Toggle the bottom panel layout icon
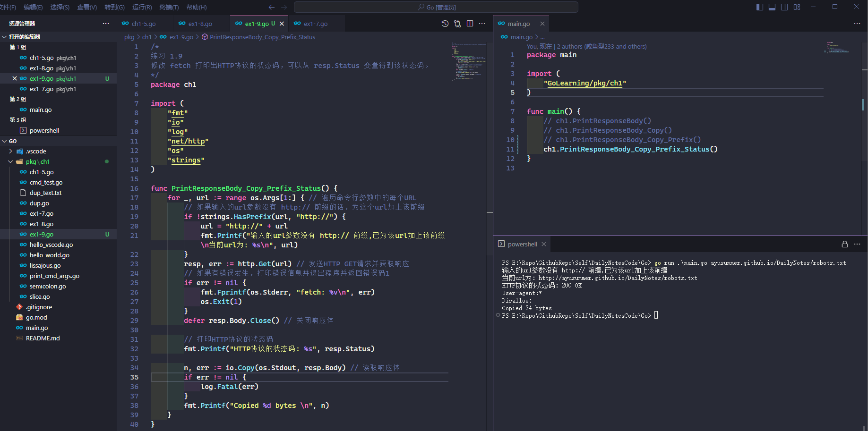The width and height of the screenshot is (868, 431). [x=772, y=7]
